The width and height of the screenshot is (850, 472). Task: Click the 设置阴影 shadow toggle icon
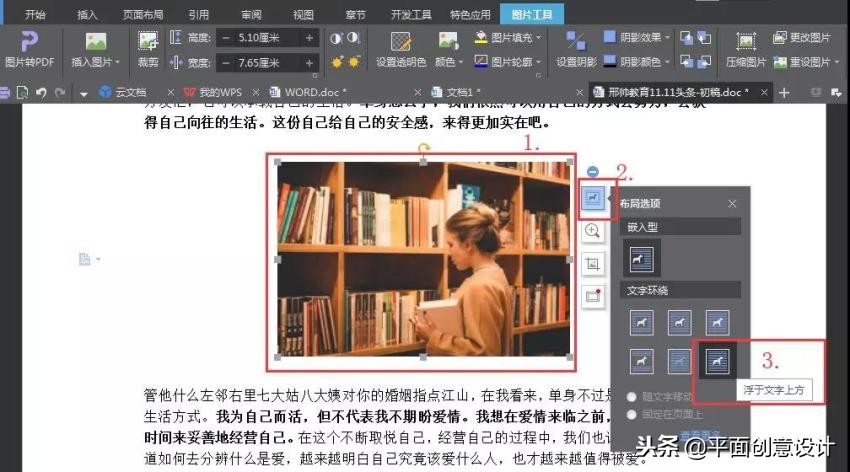pyautogui.click(x=576, y=41)
